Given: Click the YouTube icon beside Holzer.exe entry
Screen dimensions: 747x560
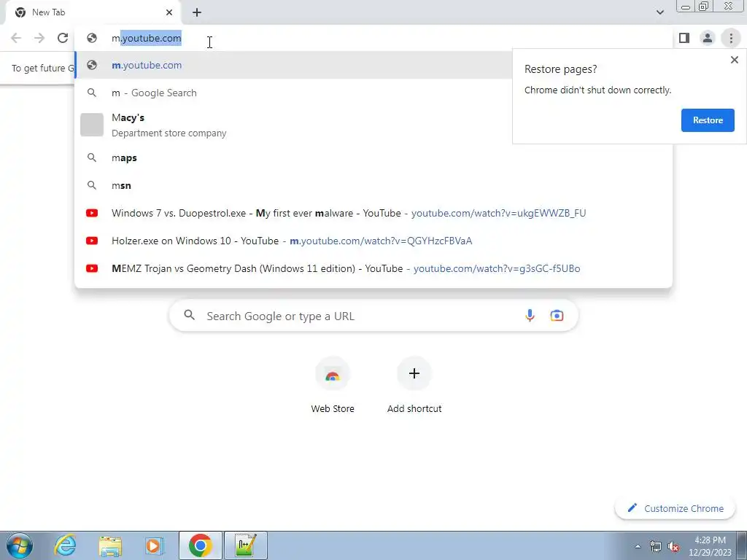Looking at the screenshot, I should click(92, 241).
